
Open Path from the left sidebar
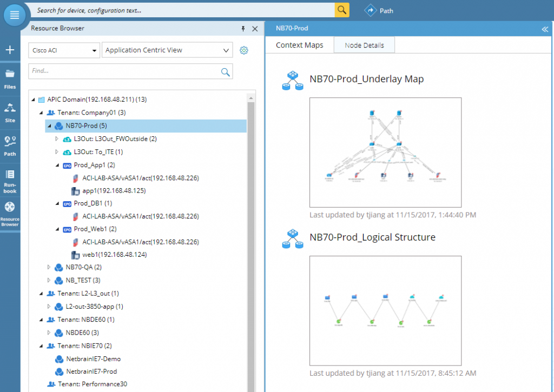point(10,146)
